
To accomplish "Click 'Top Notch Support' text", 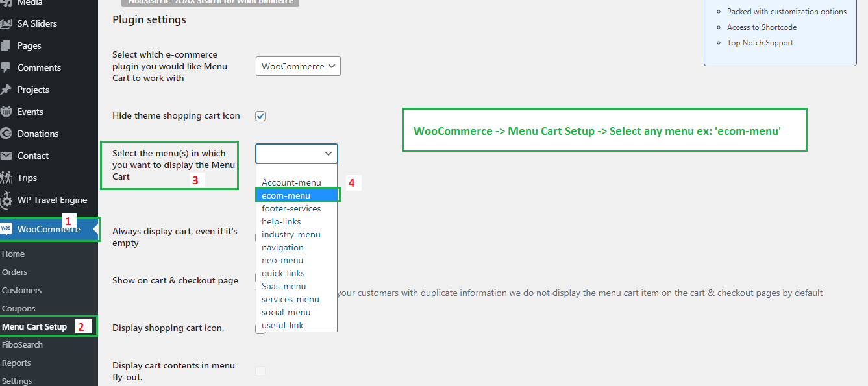I will click(760, 43).
